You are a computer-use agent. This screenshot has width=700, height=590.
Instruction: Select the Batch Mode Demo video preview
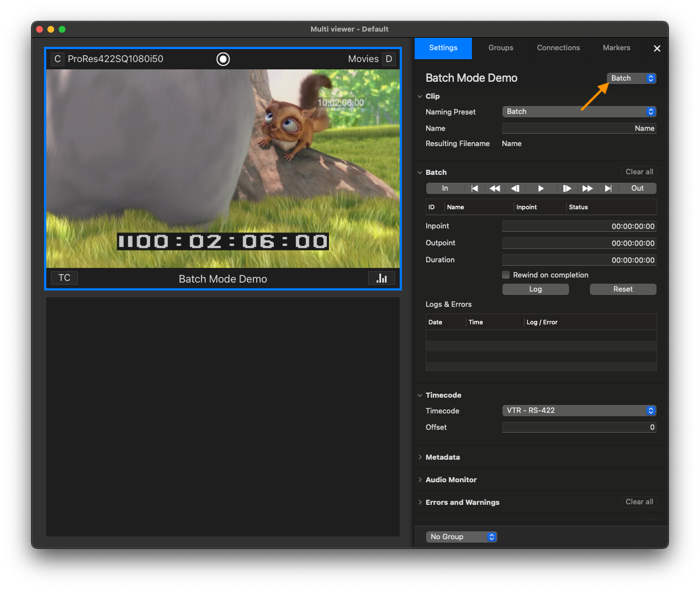(x=223, y=169)
